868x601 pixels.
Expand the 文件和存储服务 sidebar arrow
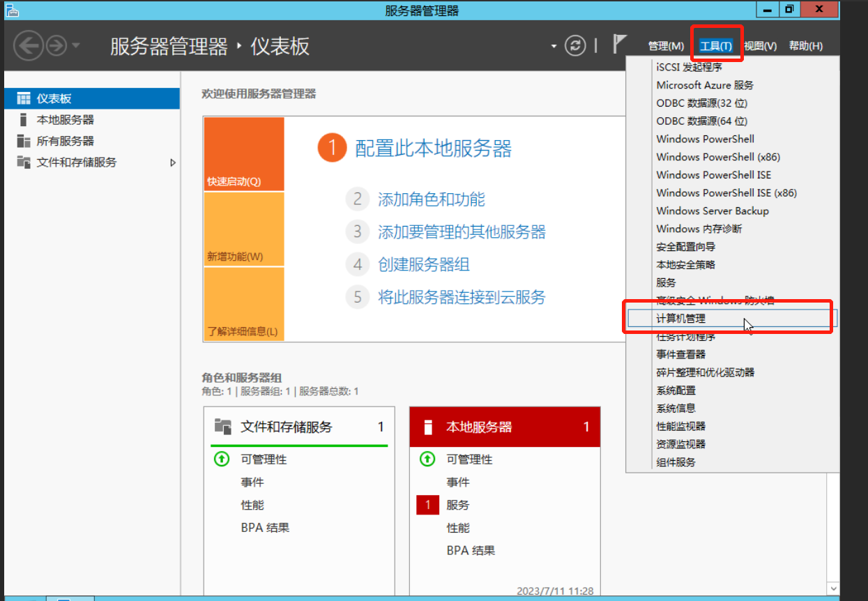[x=173, y=162]
